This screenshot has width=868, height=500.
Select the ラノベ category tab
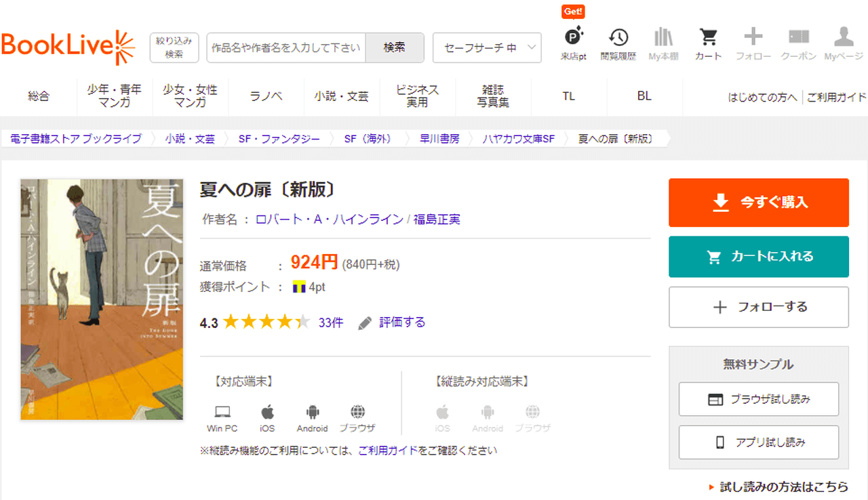tap(266, 96)
